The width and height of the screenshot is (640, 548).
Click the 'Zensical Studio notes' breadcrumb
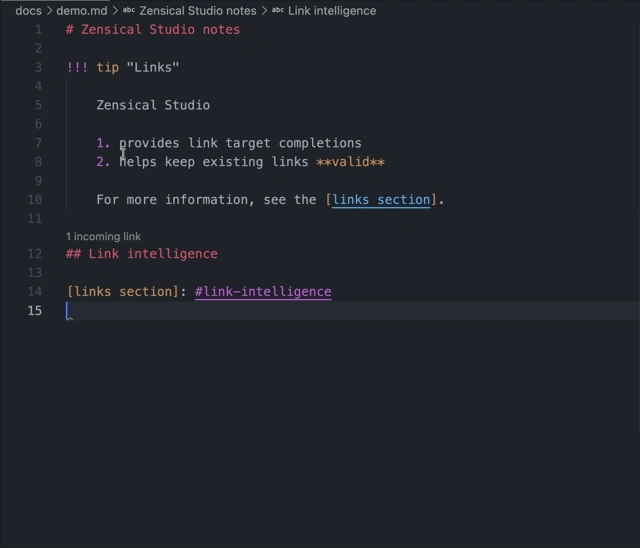[198, 11]
